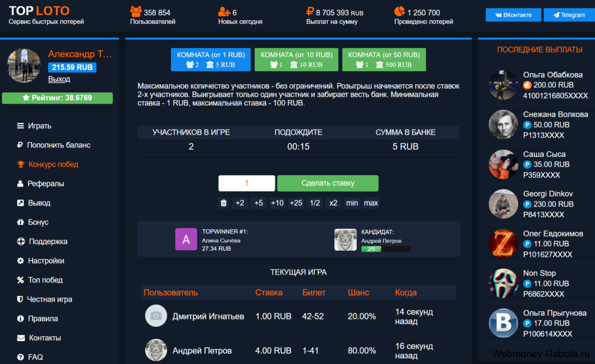
Task: Switch to the room from 50 RUB
Action: 384,60
